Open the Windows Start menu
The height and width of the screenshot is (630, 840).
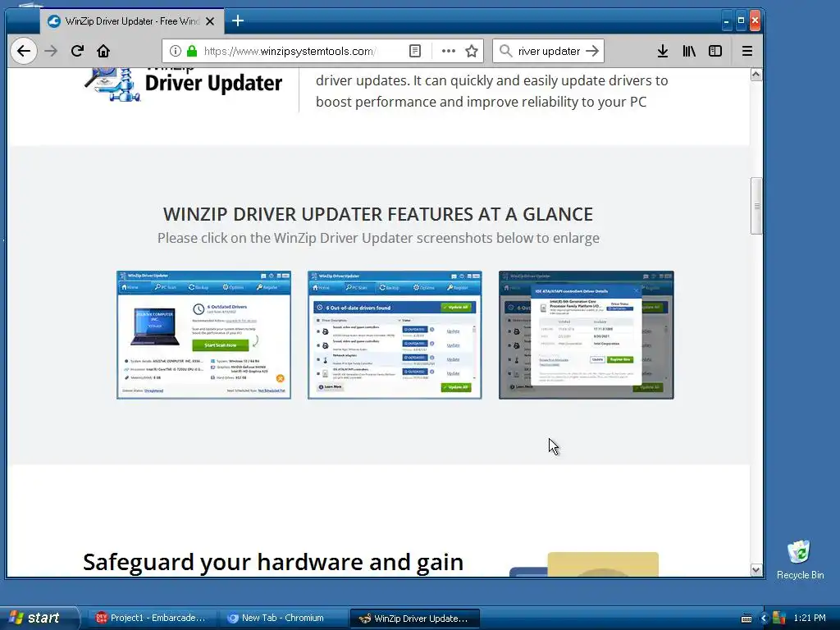coord(39,618)
